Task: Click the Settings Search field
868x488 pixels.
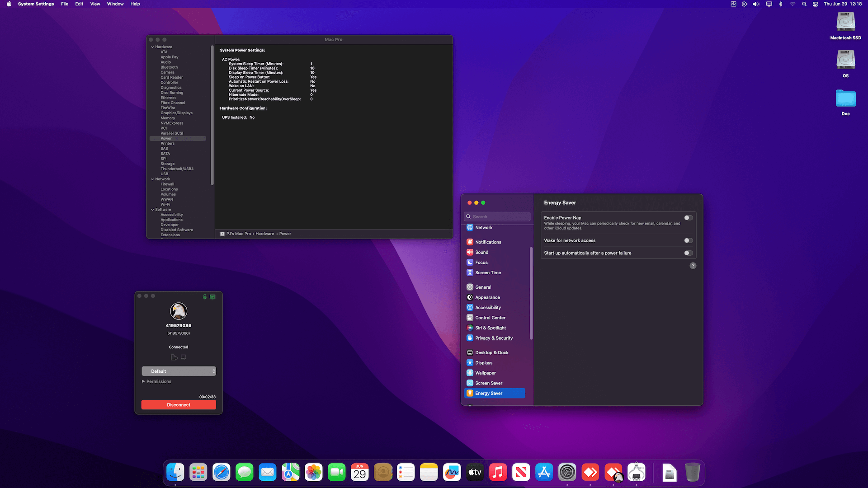Action: tap(497, 217)
